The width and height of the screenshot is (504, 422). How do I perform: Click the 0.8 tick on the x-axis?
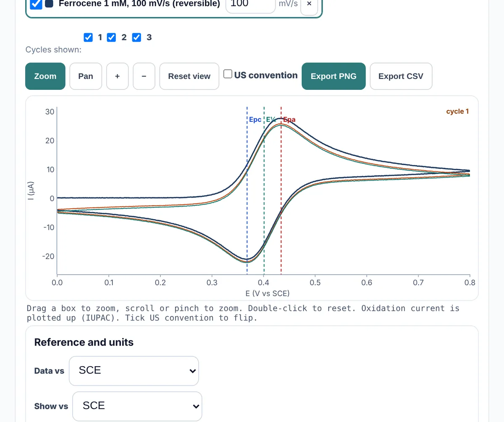(470, 283)
